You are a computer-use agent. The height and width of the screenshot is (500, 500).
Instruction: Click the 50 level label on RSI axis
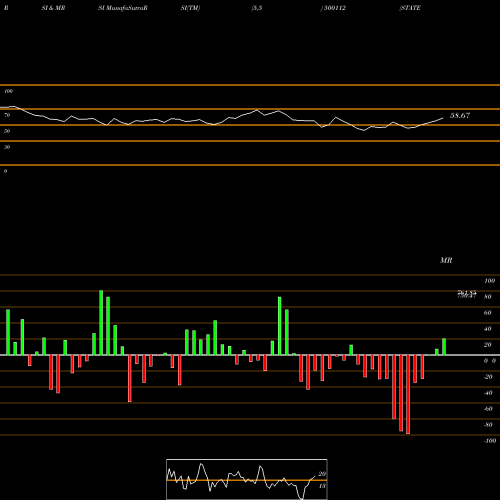tap(7, 131)
